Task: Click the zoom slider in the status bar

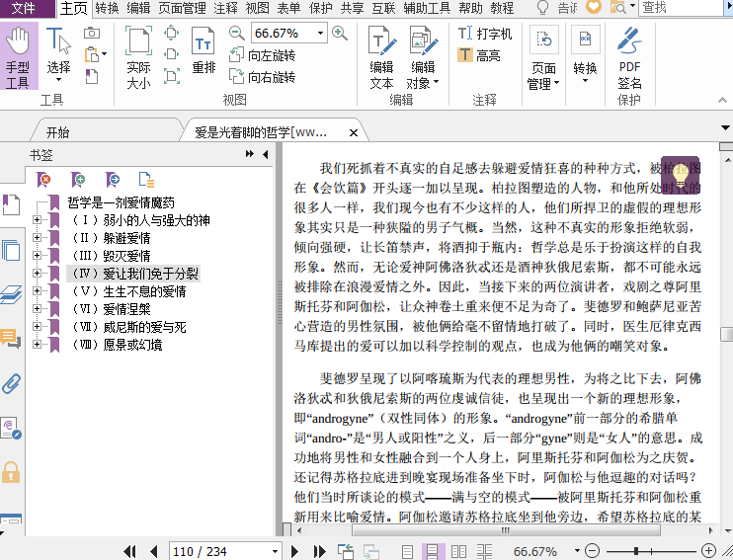Action: (x=637, y=551)
